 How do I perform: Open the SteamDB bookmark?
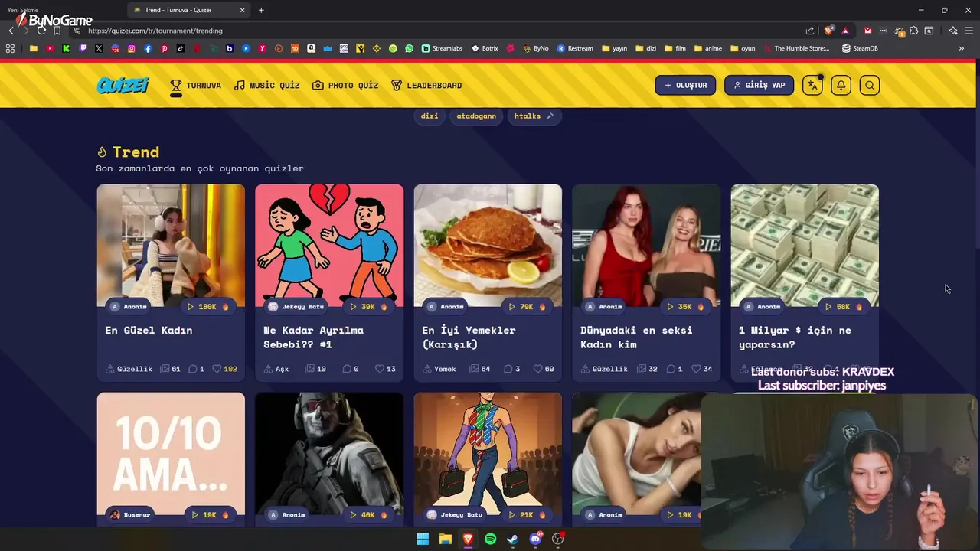[860, 48]
